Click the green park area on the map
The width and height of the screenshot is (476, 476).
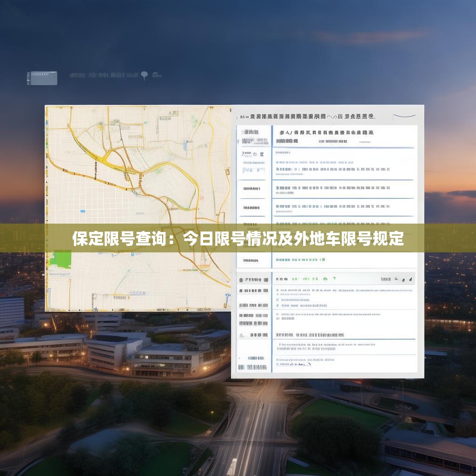[x=60, y=259]
